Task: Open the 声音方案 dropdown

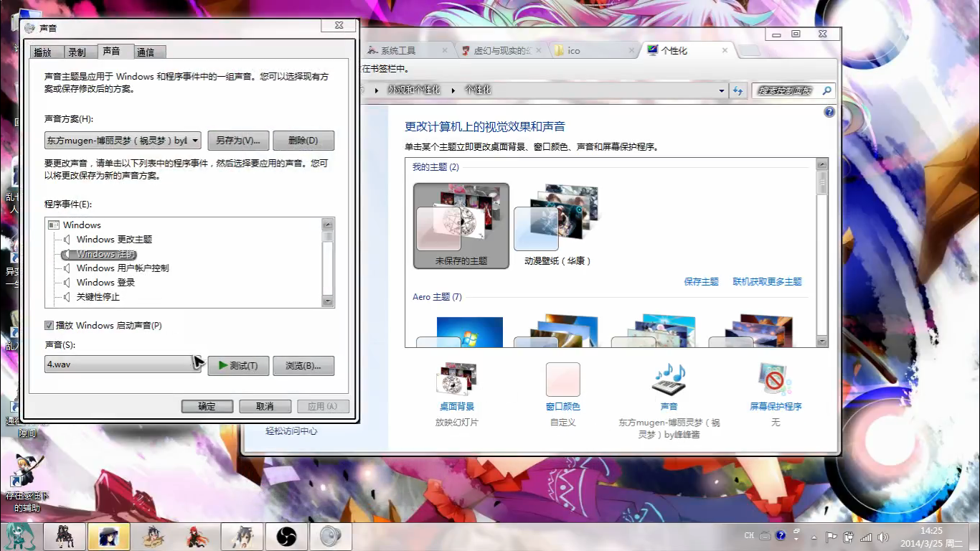Action: [x=123, y=141]
